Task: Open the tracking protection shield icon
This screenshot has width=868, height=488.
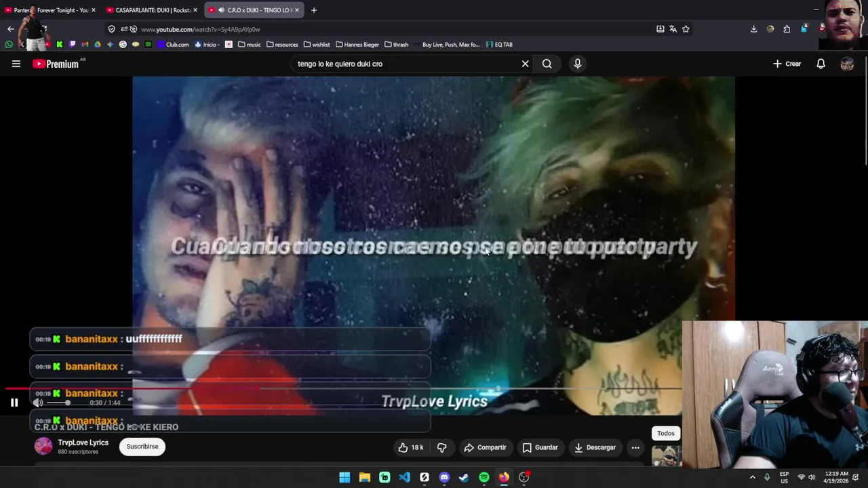Action: [111, 29]
